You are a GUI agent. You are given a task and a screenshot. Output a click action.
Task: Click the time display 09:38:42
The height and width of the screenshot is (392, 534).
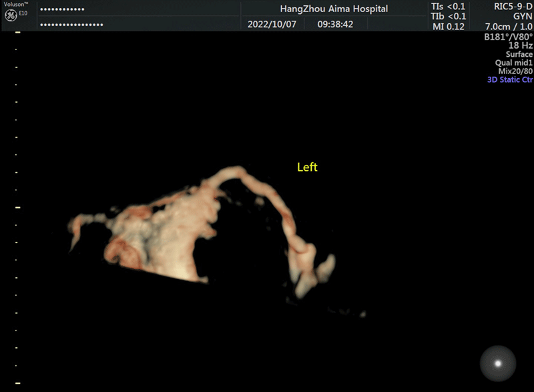coord(335,24)
